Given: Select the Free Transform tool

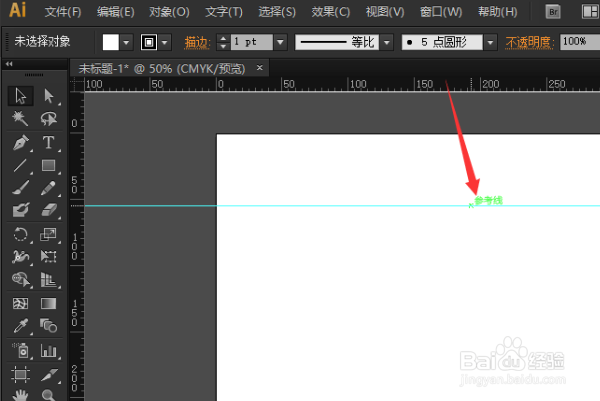Looking at the screenshot, I should 49,256.
